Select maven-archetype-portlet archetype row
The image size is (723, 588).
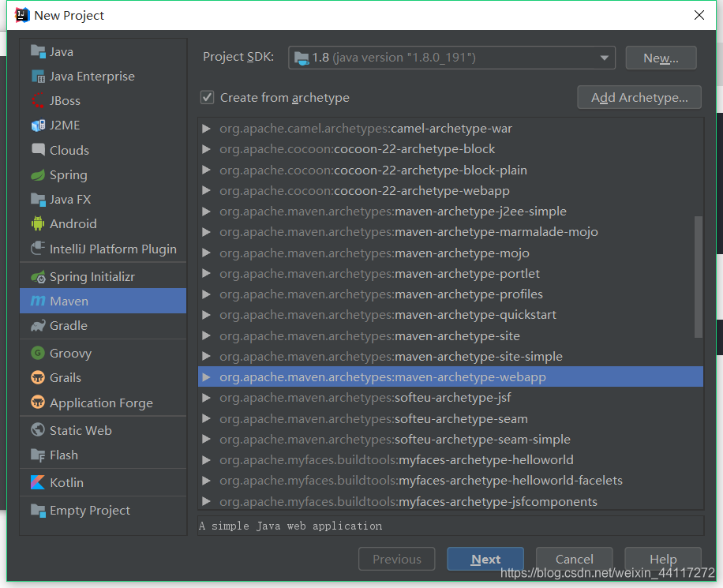451,273
